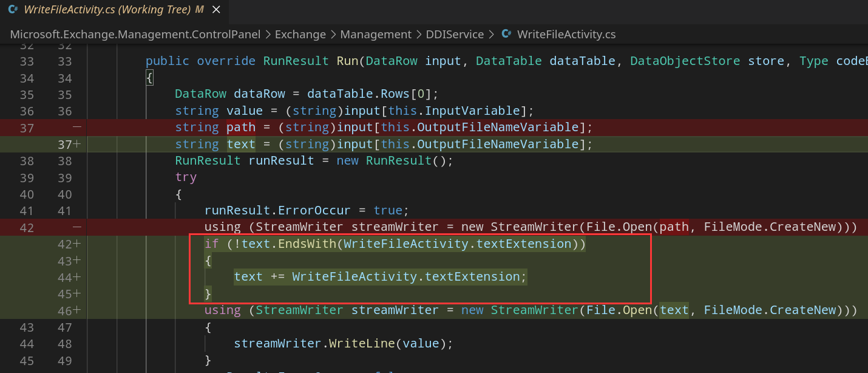The height and width of the screenshot is (373, 868).
Task: Click the minus marker on removed line 42
Action: pos(76,227)
